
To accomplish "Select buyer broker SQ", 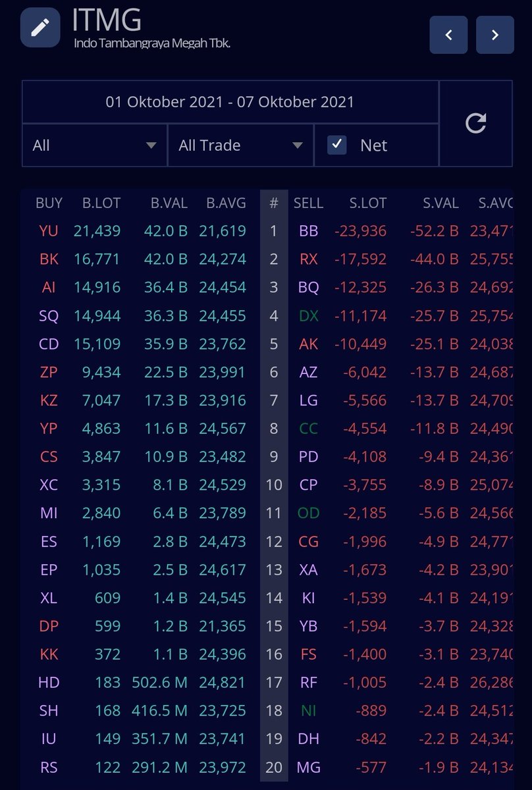I will 49,316.
